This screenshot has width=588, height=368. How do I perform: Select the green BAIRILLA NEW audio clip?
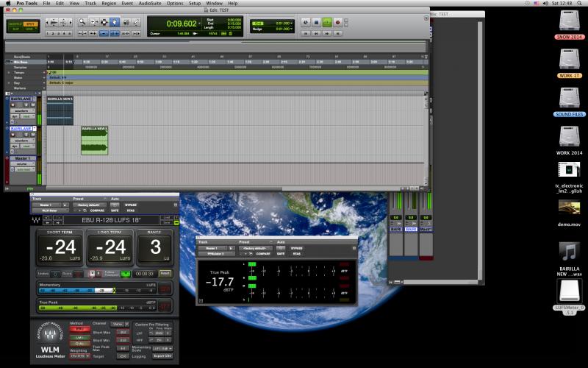95,140
